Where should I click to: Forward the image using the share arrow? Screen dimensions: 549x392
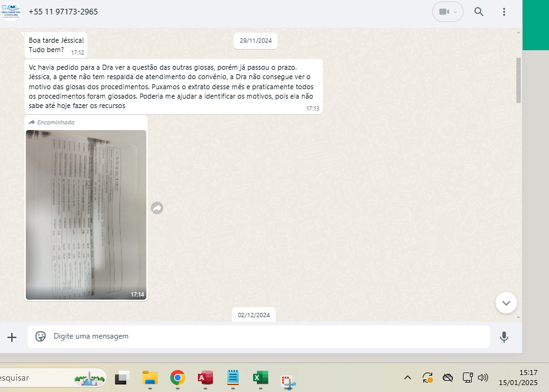[157, 208]
